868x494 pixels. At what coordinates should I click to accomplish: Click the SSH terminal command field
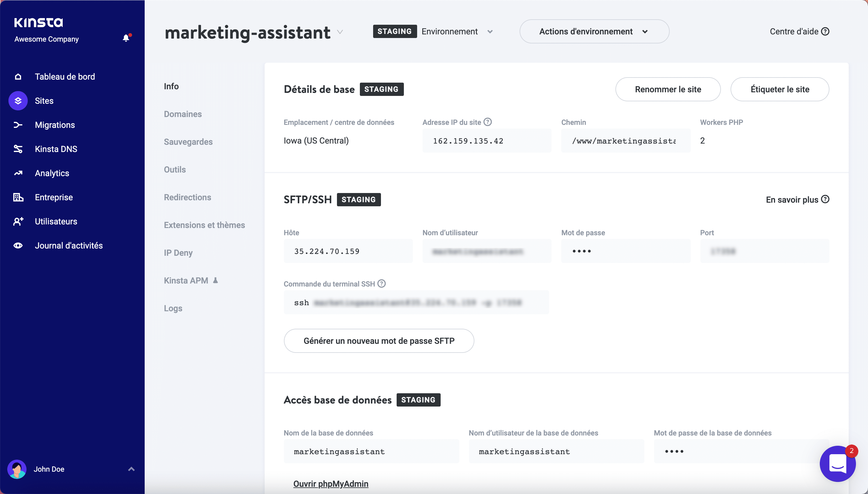point(417,302)
